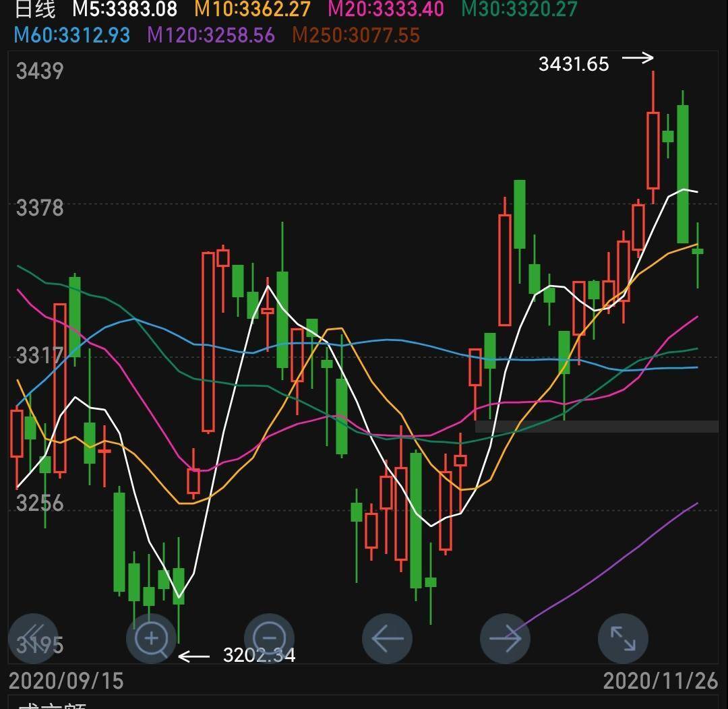Zoom in the chart with the plus magnifier

coord(151,638)
